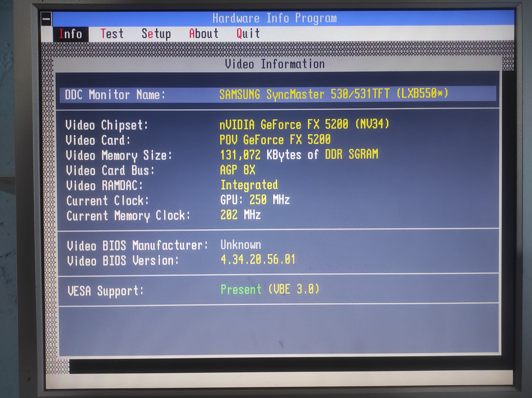Click the Video Information window title

point(275,64)
